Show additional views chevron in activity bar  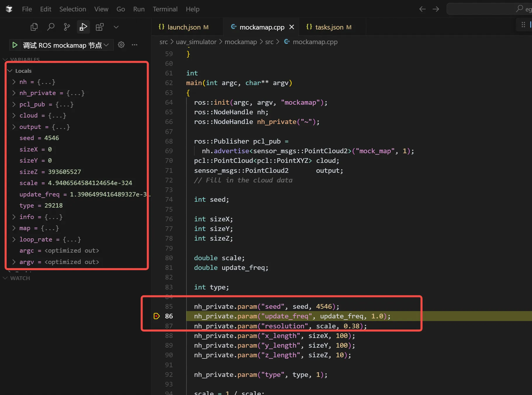[116, 27]
